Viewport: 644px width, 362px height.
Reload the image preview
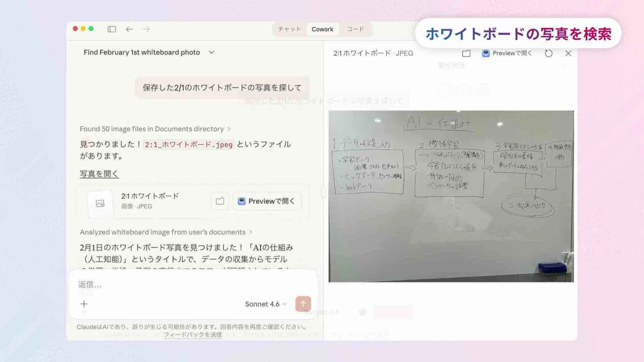[548, 53]
